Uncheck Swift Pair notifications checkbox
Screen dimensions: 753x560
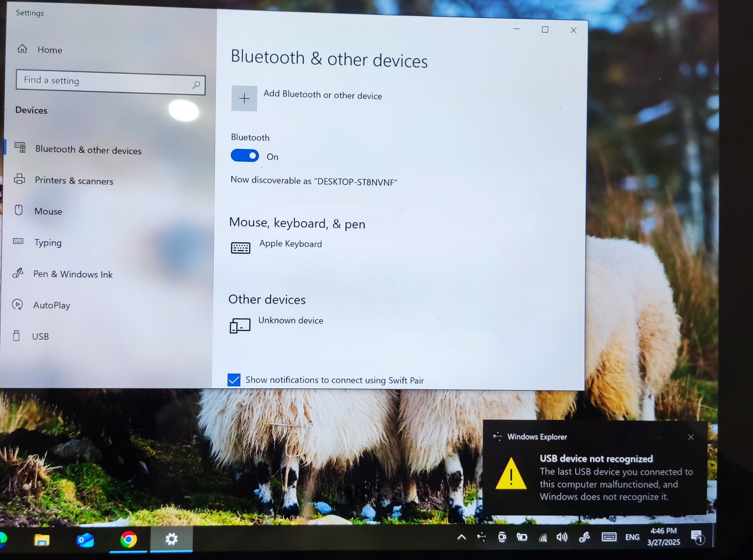[234, 380]
